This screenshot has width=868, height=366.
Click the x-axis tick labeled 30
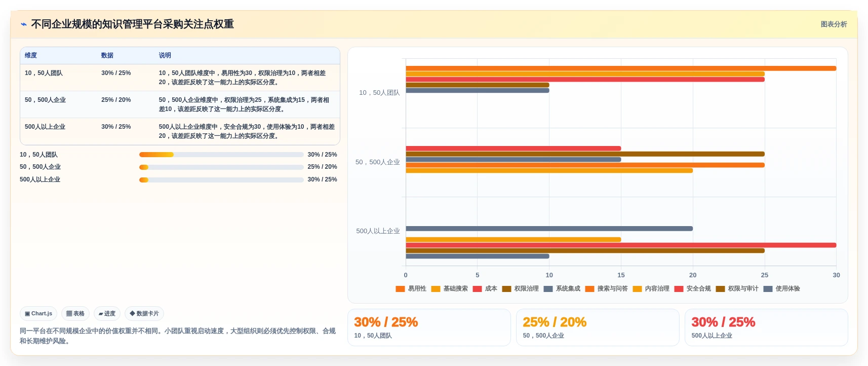[x=836, y=275]
